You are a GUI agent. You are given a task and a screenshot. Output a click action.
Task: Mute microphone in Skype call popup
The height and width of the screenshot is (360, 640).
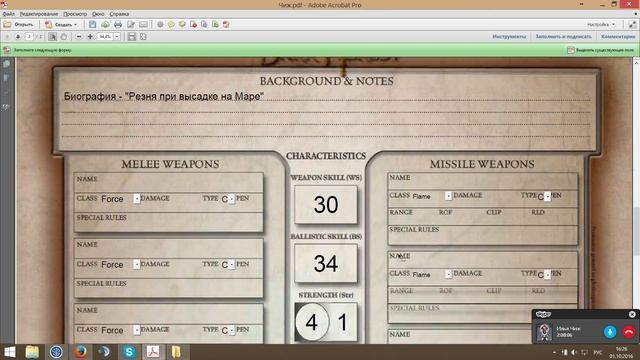610,332
